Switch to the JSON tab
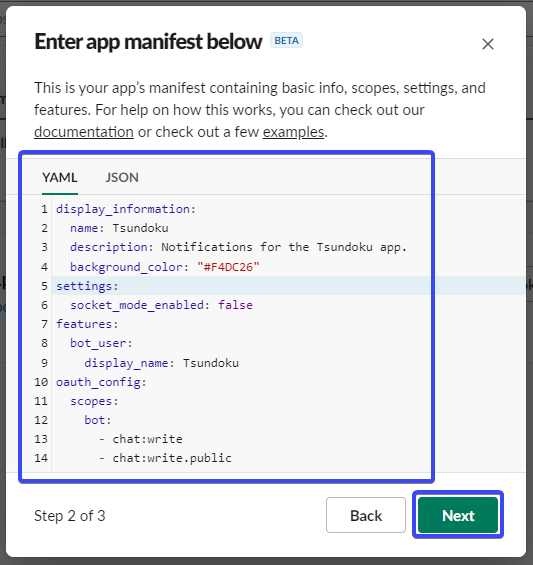Screen dimensions: 533x565 click(122, 178)
